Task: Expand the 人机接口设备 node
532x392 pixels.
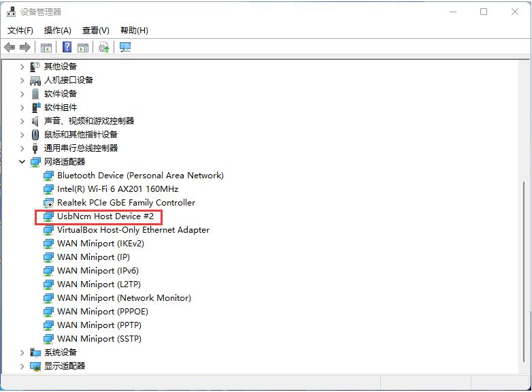Action: pyautogui.click(x=22, y=80)
